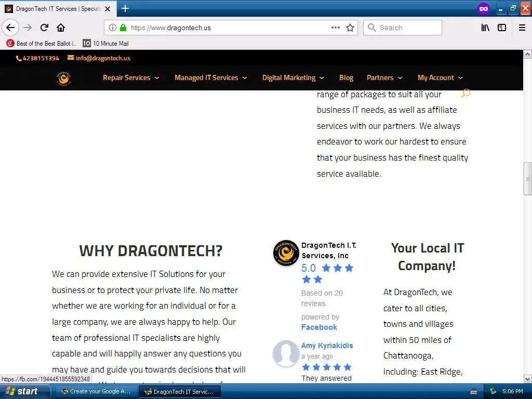Open DragonTech I.T. Services, Inc review title
Image resolution: width=532 pixels, height=399 pixels.
(329, 250)
